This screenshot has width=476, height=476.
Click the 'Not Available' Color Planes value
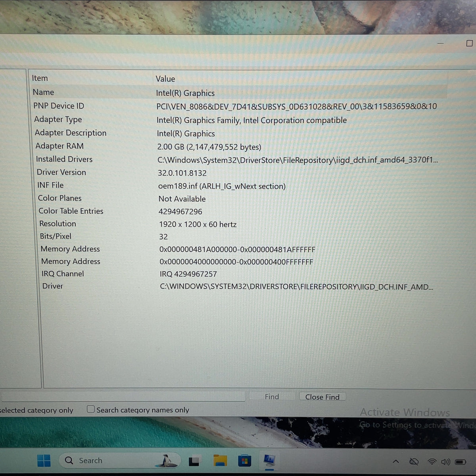coord(182,199)
